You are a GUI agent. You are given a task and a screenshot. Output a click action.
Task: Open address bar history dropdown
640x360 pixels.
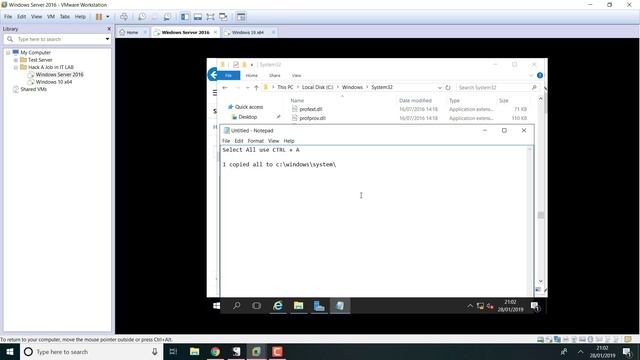pos(439,87)
